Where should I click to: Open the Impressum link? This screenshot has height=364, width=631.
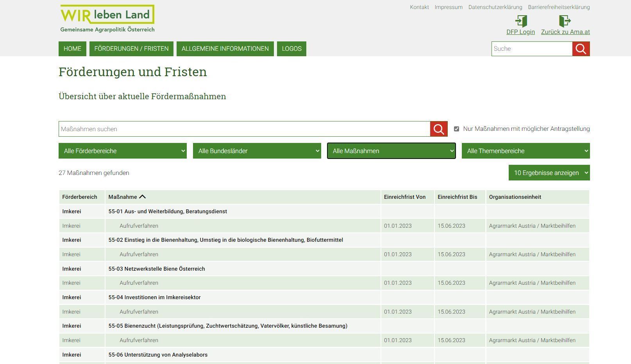448,7
